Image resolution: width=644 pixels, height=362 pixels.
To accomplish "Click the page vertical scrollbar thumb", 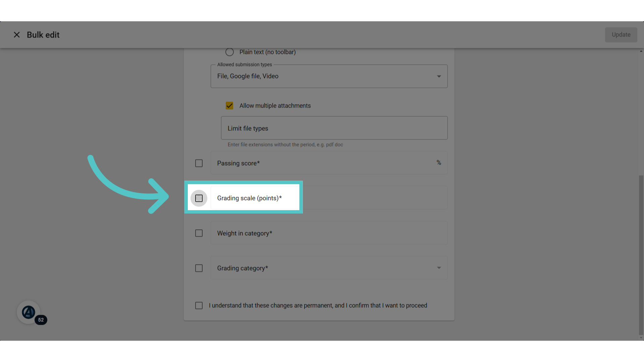I will [x=641, y=255].
